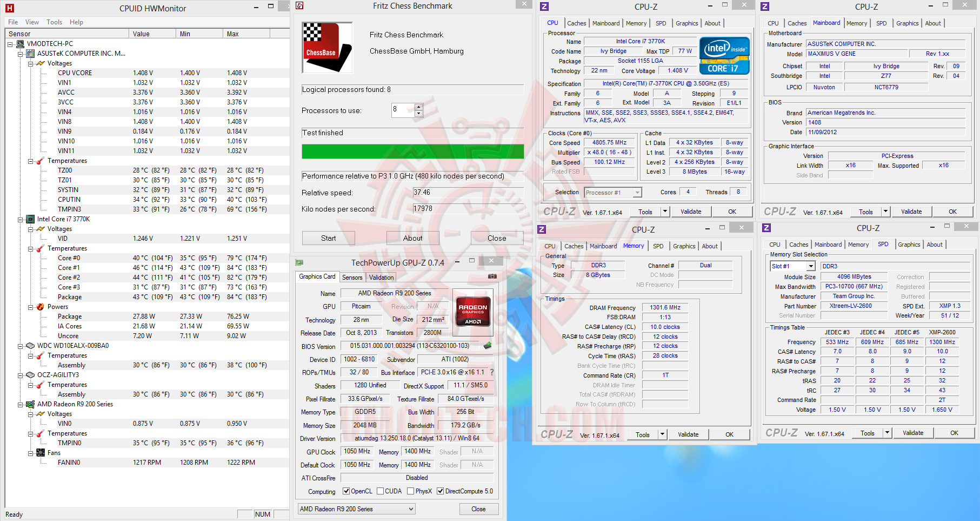This screenshot has height=521, width=980.
Task: Click the flame icon beside Powers
Action: coord(41,307)
